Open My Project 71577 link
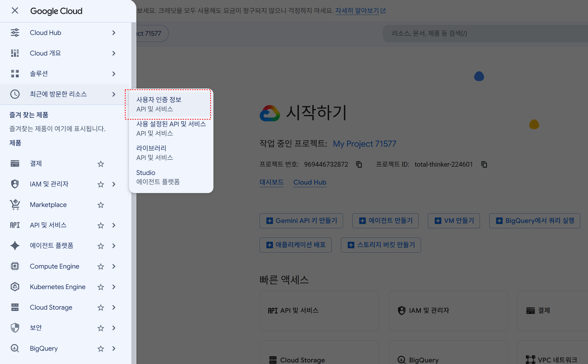 click(x=365, y=144)
